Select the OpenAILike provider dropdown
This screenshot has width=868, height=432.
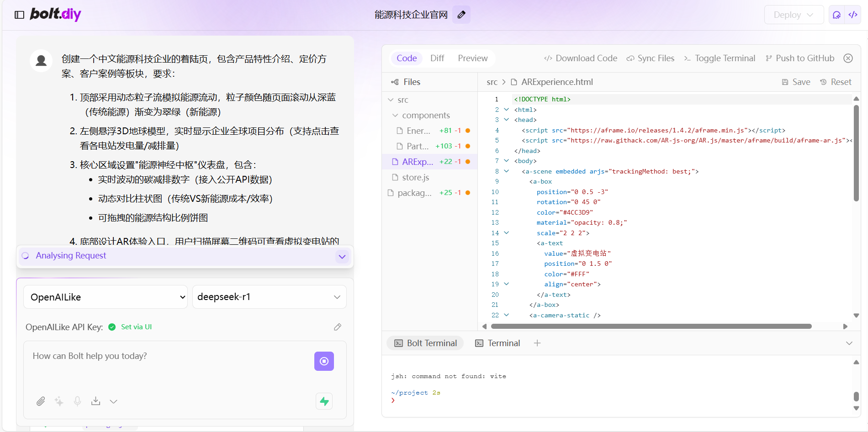(106, 297)
